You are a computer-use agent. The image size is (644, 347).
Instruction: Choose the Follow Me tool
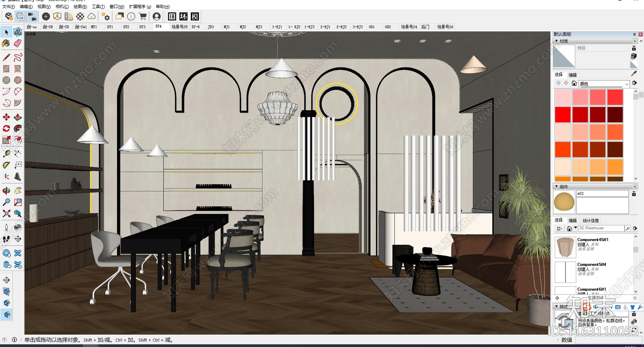click(18, 128)
